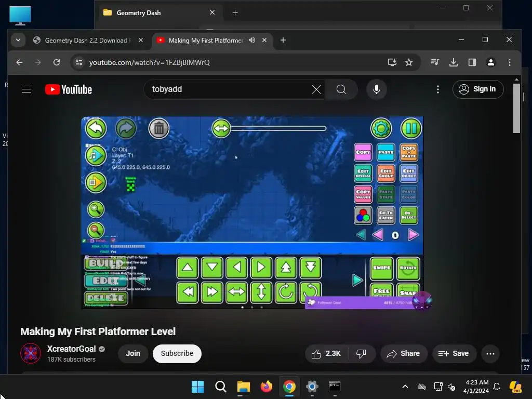Open the terminal from the taskbar
532x399 pixels.
335,387
